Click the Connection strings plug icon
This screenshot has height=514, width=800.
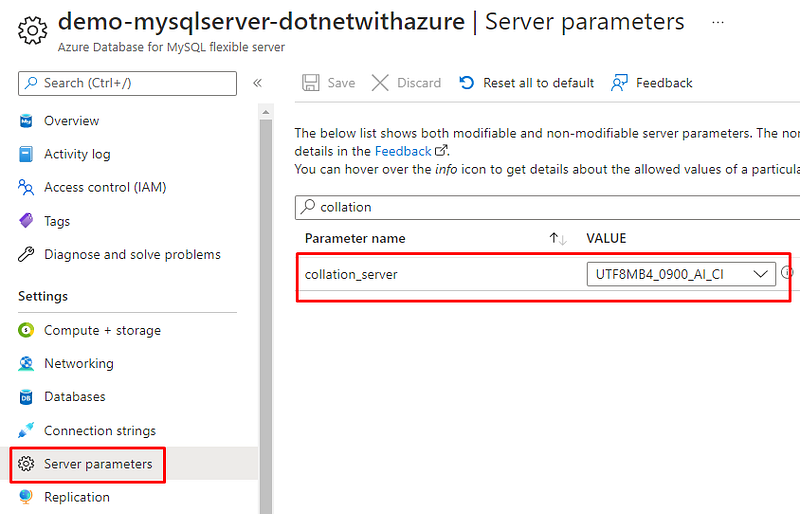pos(26,430)
